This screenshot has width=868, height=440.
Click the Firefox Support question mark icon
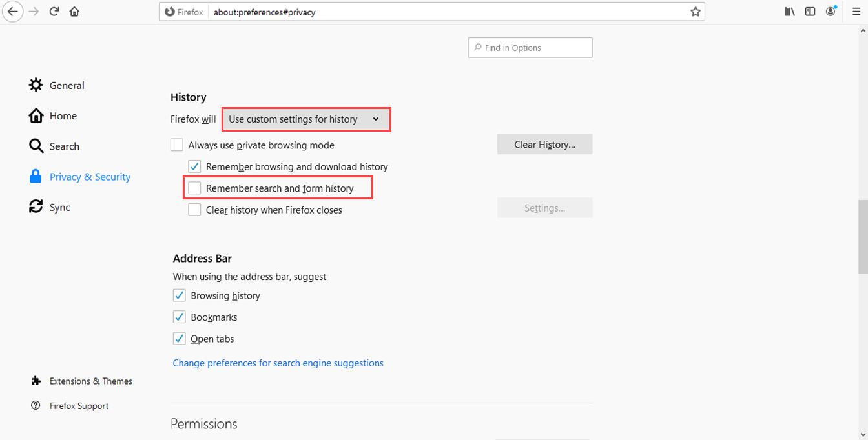click(36, 405)
